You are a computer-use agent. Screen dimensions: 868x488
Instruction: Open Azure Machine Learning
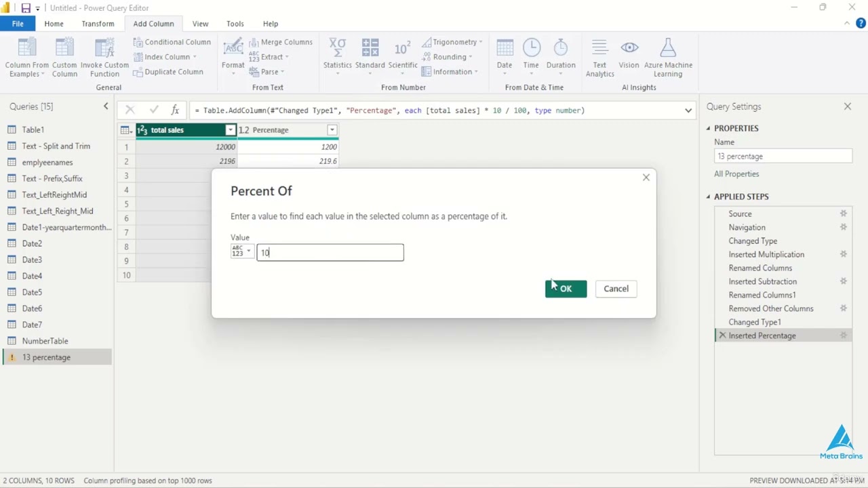click(668, 58)
